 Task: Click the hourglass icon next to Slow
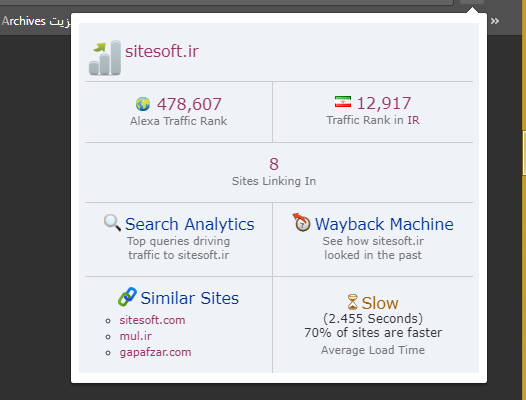click(x=353, y=302)
